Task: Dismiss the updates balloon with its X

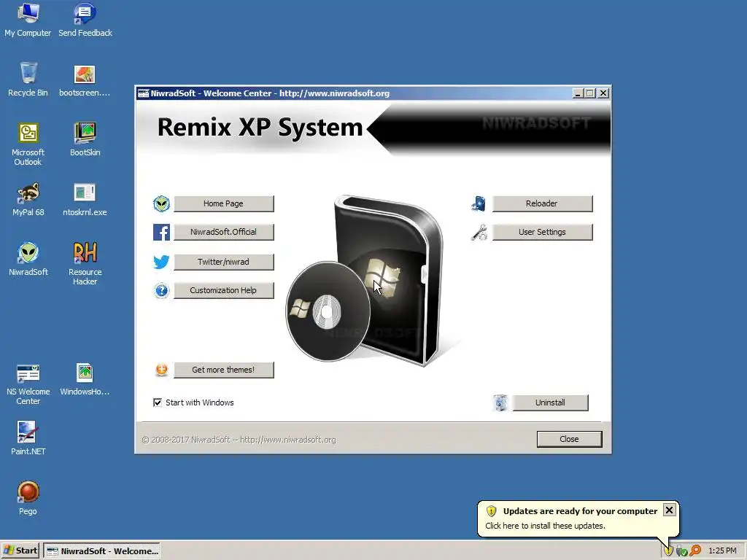Action: click(x=670, y=510)
